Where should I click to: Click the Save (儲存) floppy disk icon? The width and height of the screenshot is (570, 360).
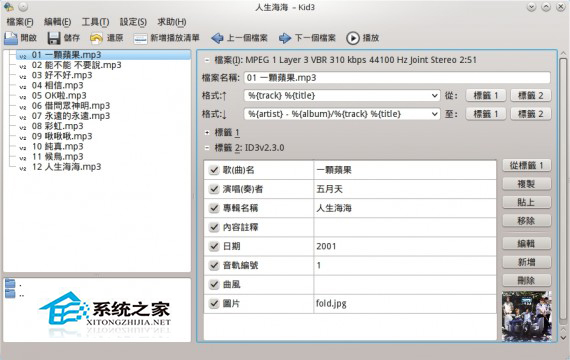[x=54, y=38]
